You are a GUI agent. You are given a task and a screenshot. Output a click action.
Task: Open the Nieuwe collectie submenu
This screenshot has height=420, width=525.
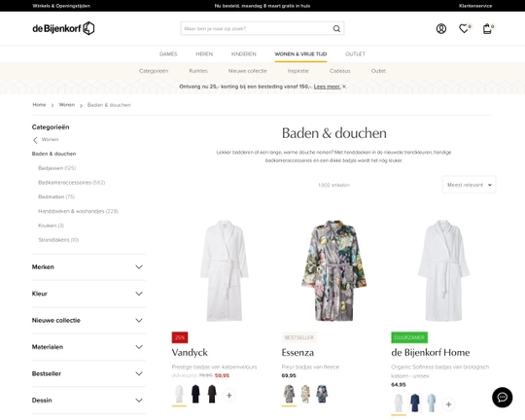point(248,71)
